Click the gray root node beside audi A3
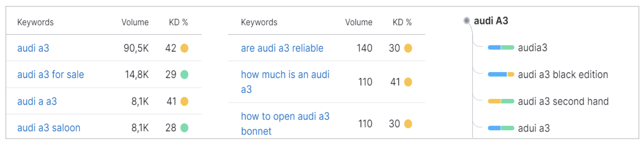This screenshot has width=644, height=146. point(467,20)
